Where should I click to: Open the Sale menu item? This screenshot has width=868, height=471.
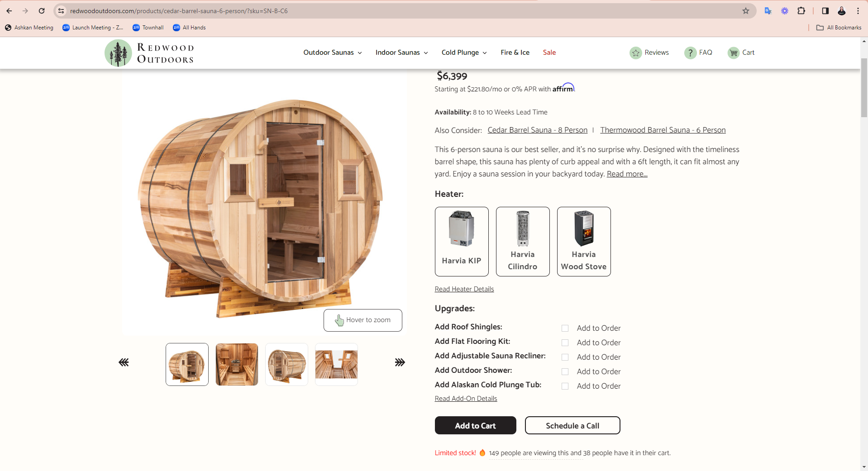(549, 52)
